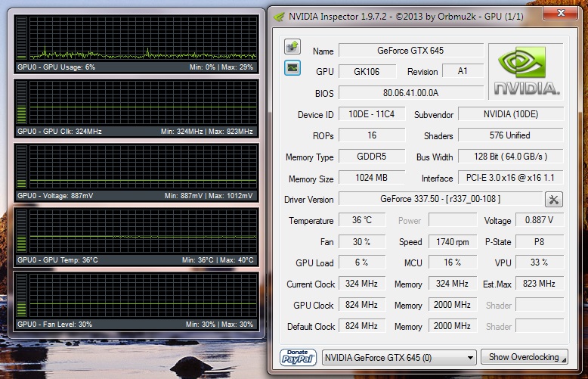This screenshot has height=379, width=588.
Task: Click the 'GPU0 - Fan Level: 30%' label
Action: click(54, 325)
